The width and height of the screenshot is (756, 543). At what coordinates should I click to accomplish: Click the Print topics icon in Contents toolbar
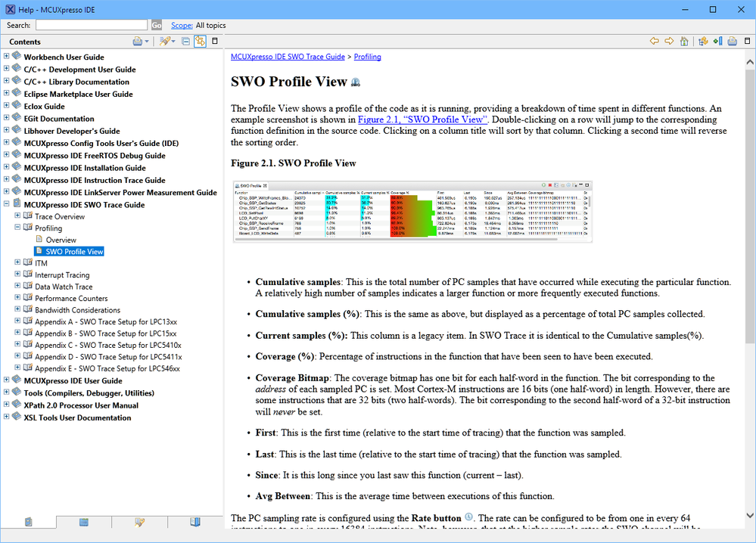[138, 42]
